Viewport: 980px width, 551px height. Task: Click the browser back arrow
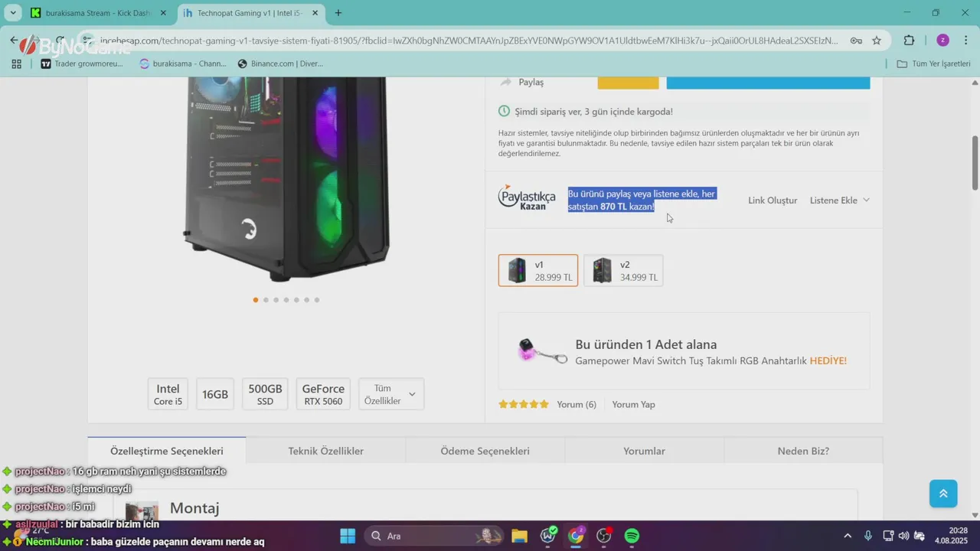pyautogui.click(x=14, y=41)
